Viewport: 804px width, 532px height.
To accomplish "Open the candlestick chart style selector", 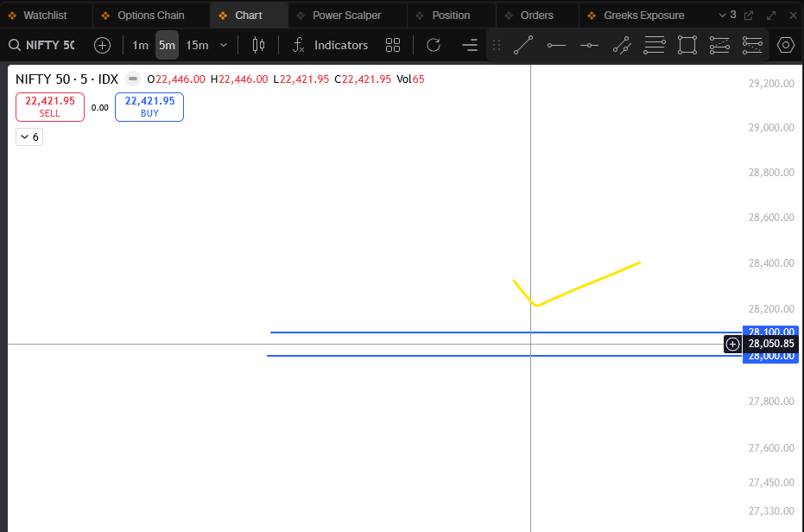I will [258, 45].
